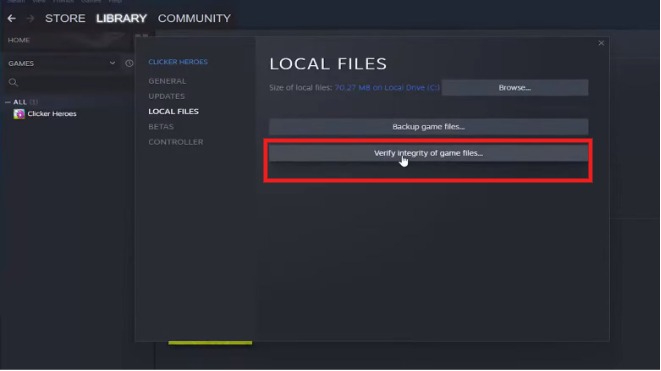Open the CONTROLLER properties tab
This screenshot has height=371, width=661.
point(175,142)
